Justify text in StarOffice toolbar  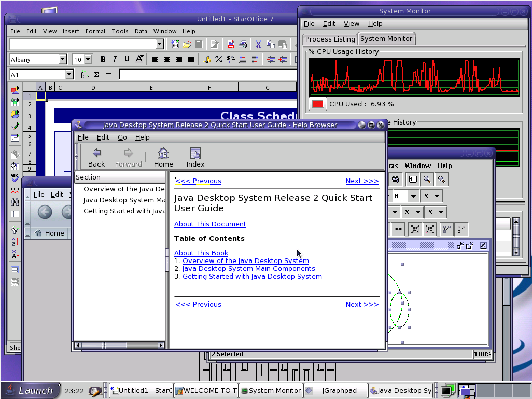click(191, 60)
